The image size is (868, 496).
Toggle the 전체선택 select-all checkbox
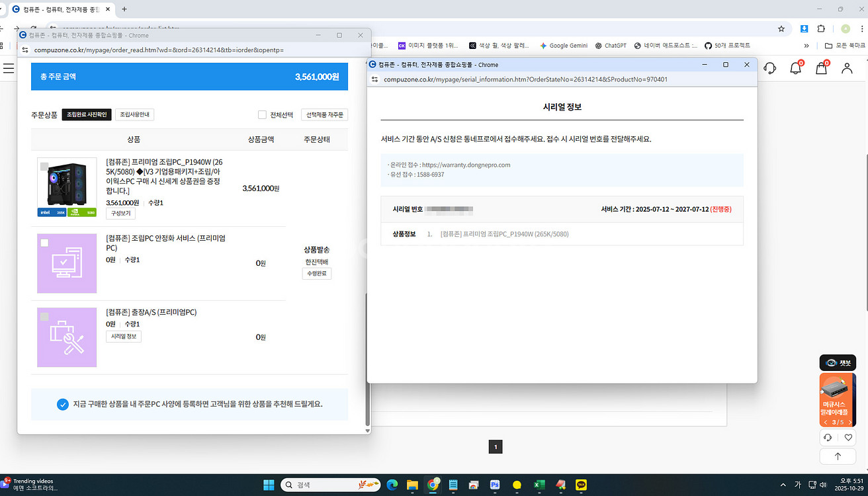tap(263, 114)
